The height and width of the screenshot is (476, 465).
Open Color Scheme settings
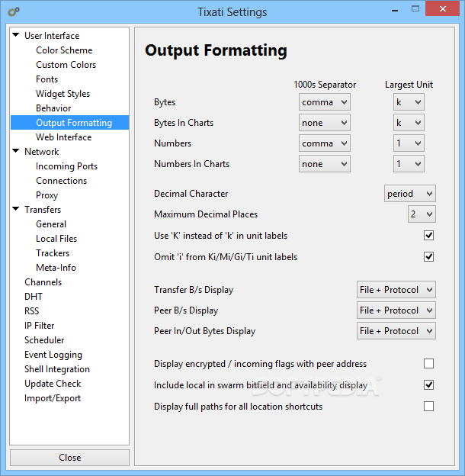tap(64, 50)
